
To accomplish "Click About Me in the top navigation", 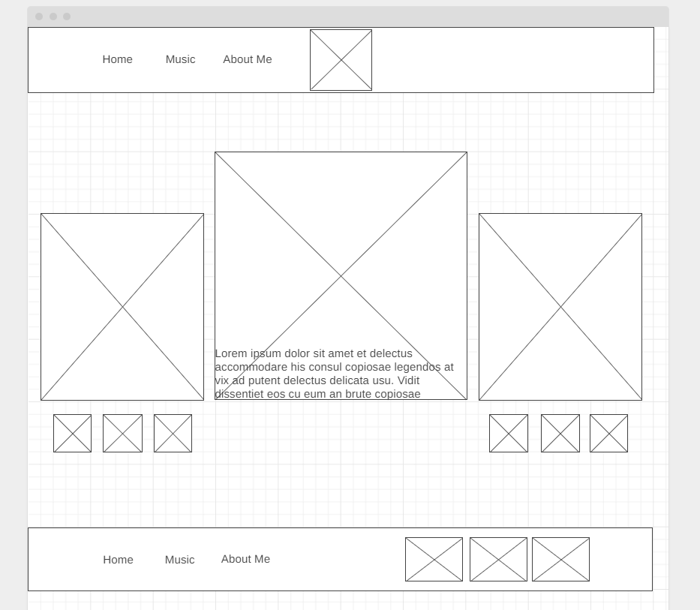I will (248, 59).
